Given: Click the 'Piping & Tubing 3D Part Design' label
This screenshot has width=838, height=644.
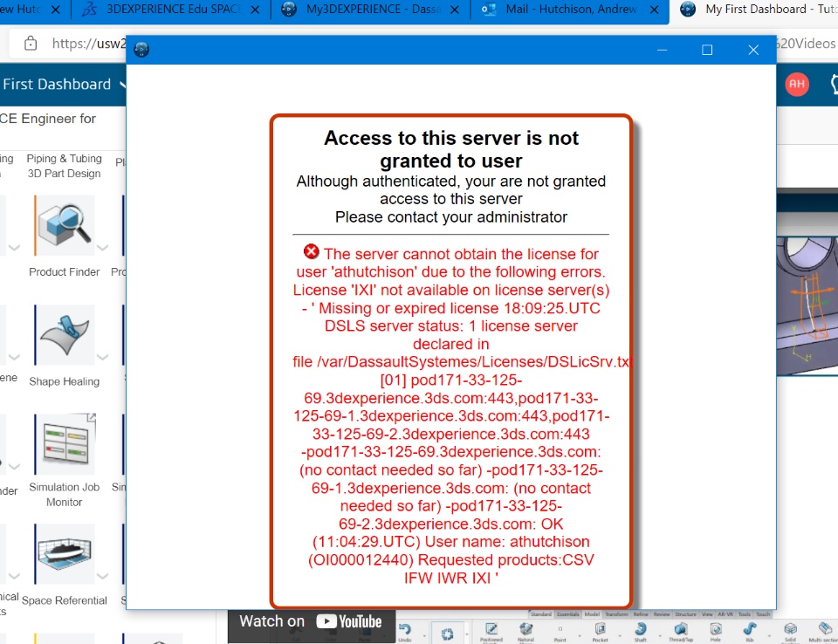Looking at the screenshot, I should click(x=64, y=166).
